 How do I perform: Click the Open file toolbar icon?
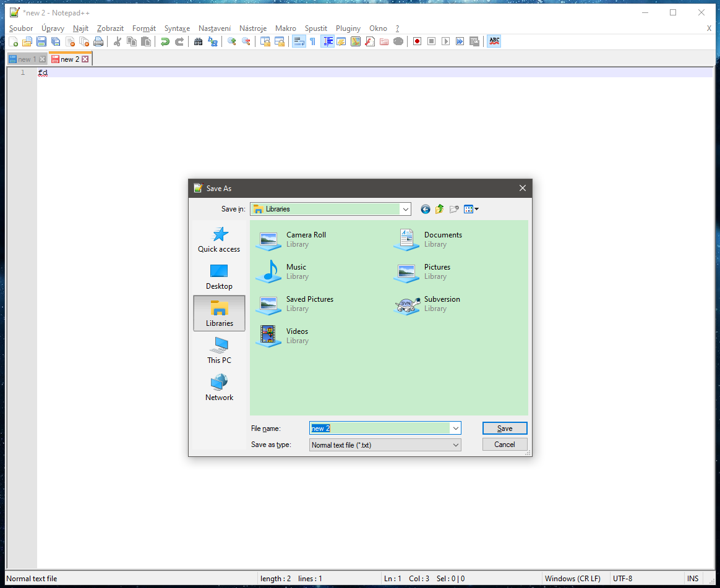pos(27,41)
